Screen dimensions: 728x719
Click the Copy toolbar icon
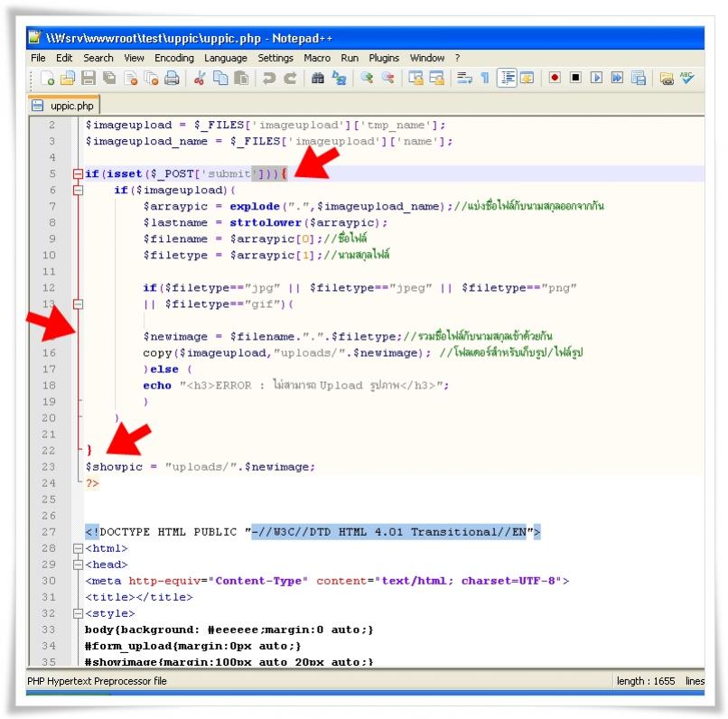pyautogui.click(x=220, y=78)
